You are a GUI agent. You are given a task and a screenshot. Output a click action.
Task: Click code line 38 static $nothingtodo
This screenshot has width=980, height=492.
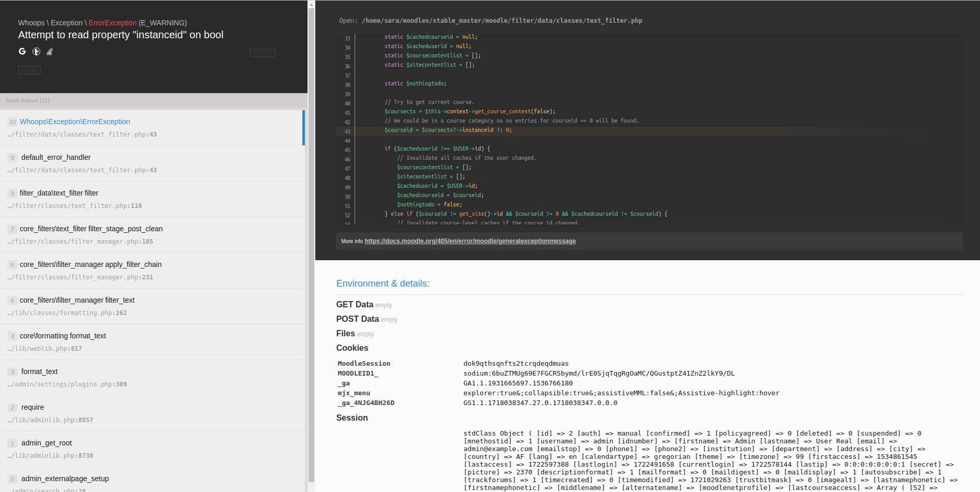coord(415,84)
